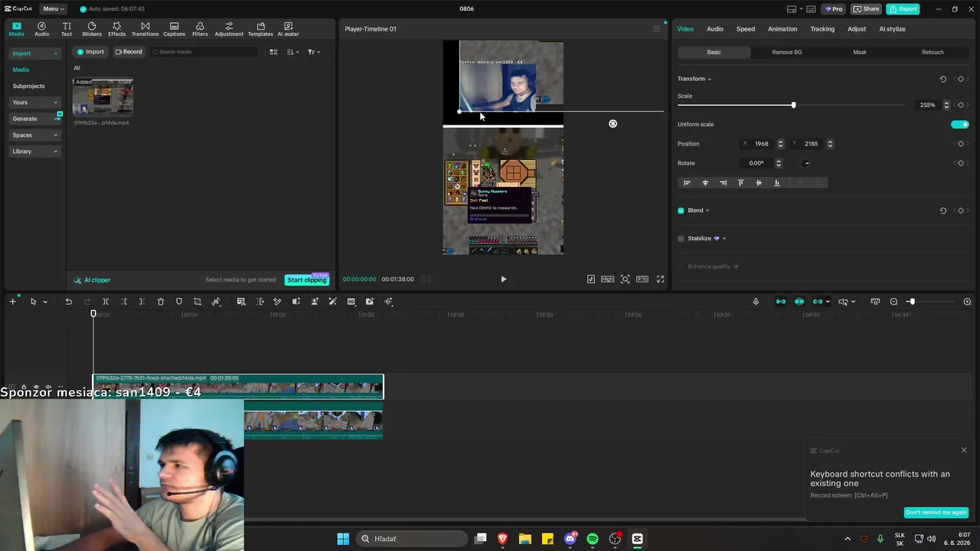Switch to the Audio inspector tab
This screenshot has height=551, width=980.
[715, 29]
